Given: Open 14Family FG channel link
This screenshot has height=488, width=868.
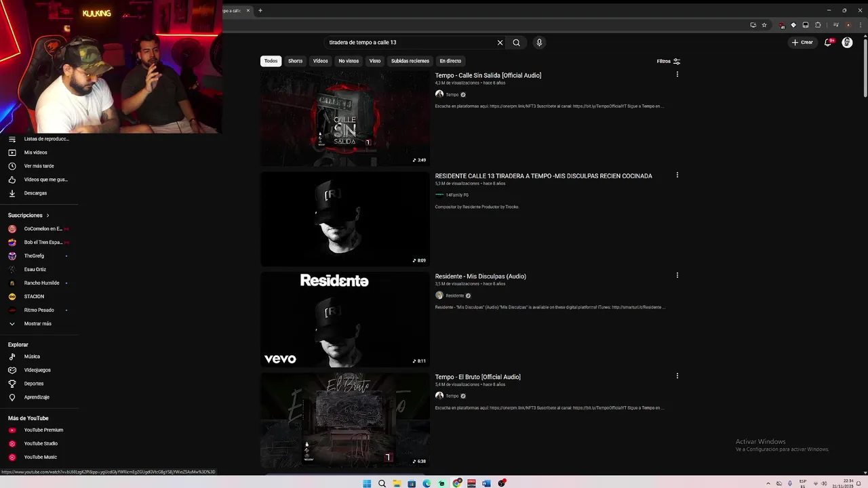Looking at the screenshot, I should coord(457,195).
